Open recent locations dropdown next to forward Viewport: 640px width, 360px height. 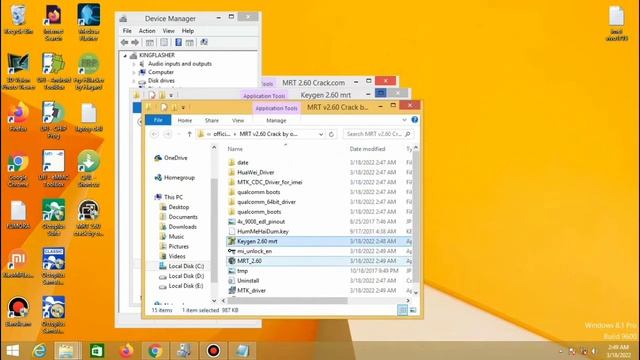pos(179,134)
